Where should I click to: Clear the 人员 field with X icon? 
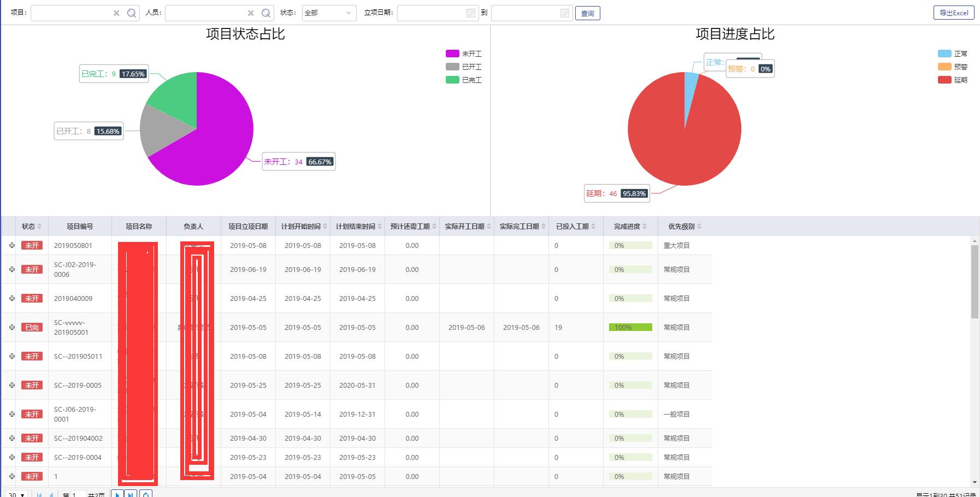(x=251, y=13)
